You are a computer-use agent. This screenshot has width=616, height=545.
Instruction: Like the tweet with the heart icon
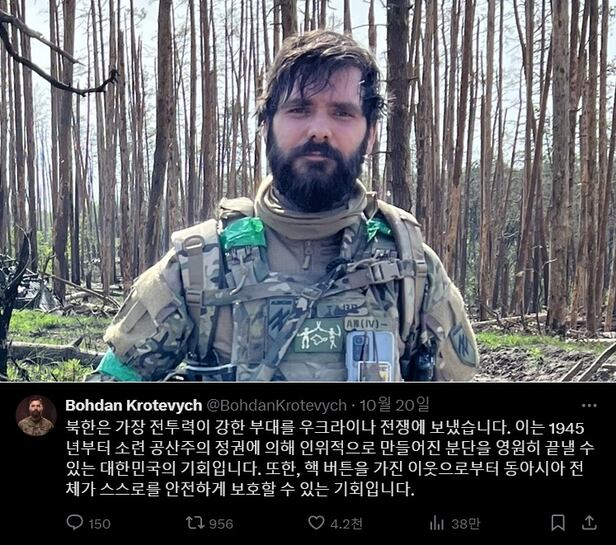point(316,523)
